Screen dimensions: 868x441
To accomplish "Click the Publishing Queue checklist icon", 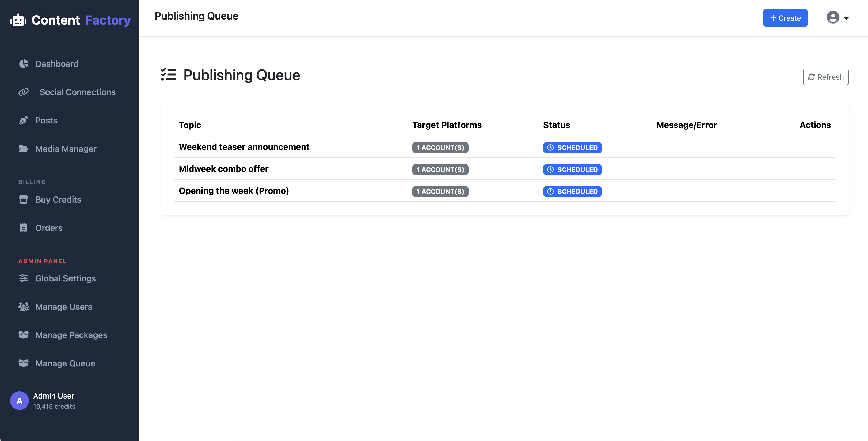I will 169,75.
